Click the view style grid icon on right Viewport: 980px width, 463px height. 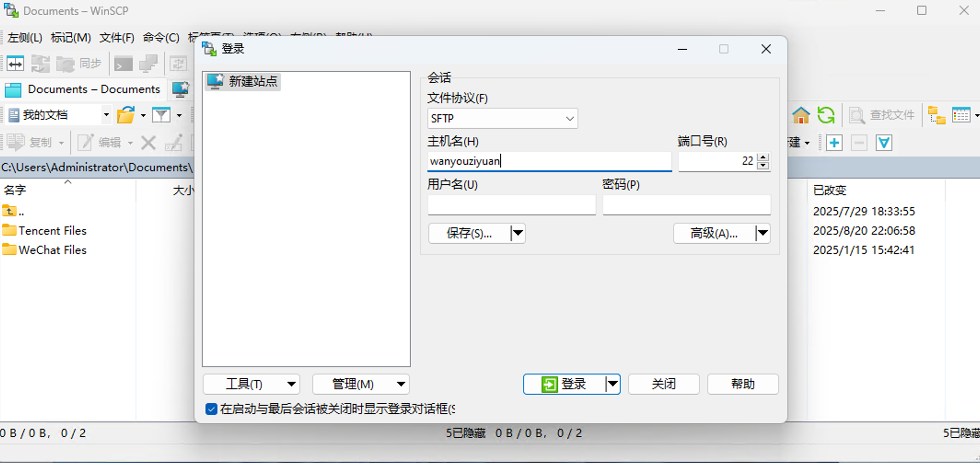961,115
